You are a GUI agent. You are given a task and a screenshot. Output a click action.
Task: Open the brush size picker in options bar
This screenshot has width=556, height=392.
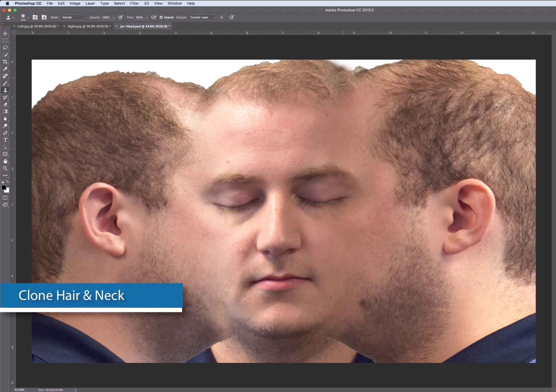click(x=24, y=17)
